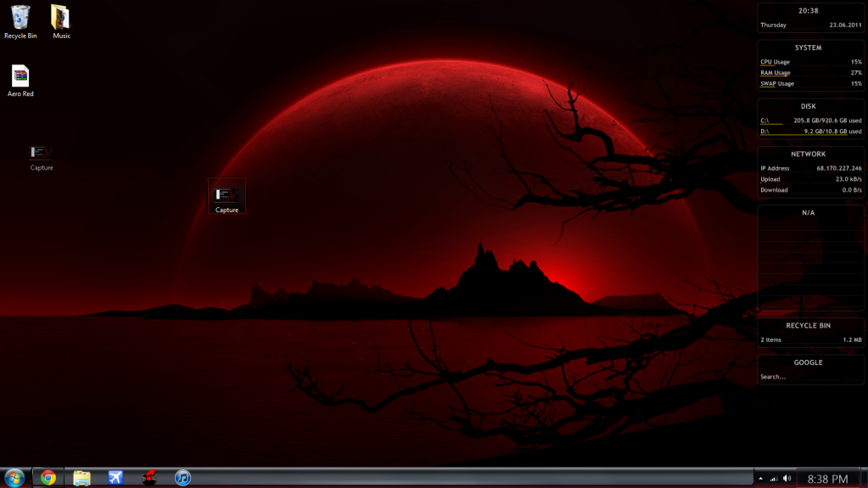Image resolution: width=868 pixels, height=488 pixels.
Task: Click the N/A header in the sidebar
Action: click(x=809, y=213)
